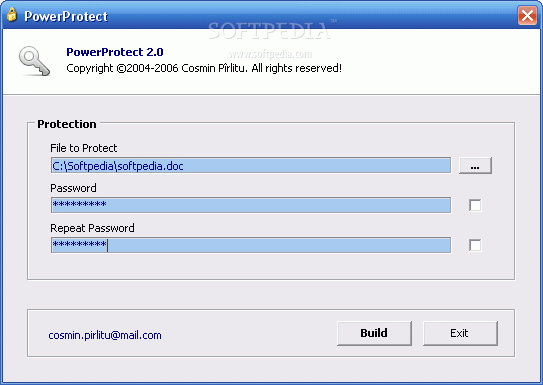
Task: Toggle checkbox beside the Repeat Password field
Action: [x=475, y=245]
